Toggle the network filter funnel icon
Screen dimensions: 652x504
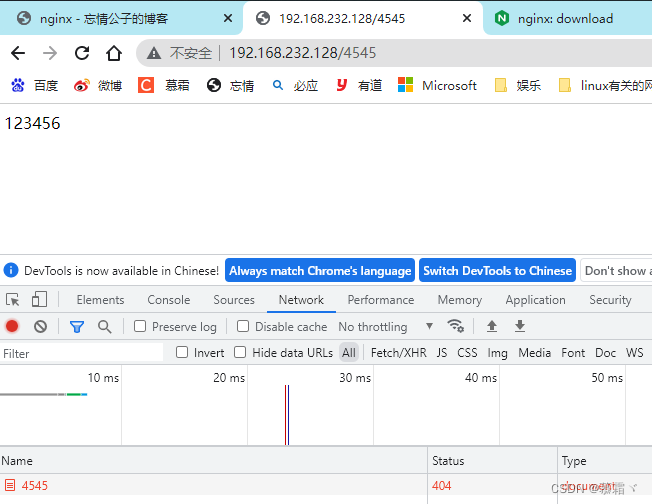point(77,327)
